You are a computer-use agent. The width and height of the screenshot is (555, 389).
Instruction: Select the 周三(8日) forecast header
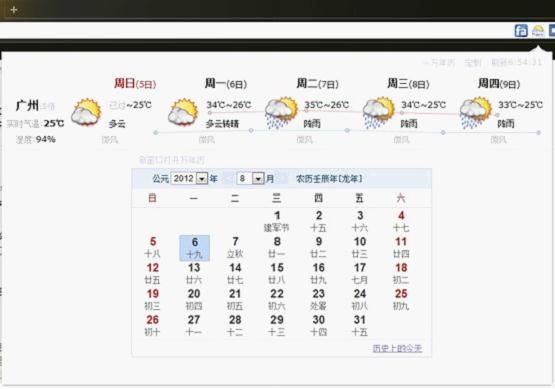coord(408,84)
